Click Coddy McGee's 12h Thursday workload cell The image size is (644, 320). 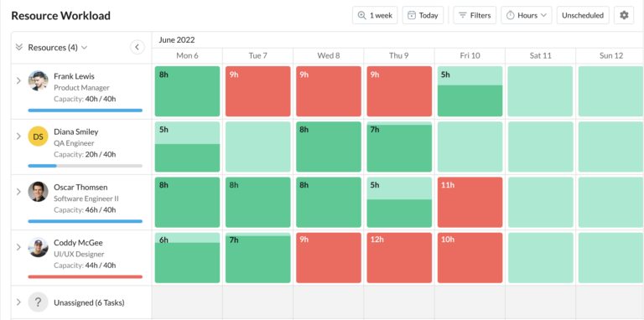pyautogui.click(x=399, y=258)
